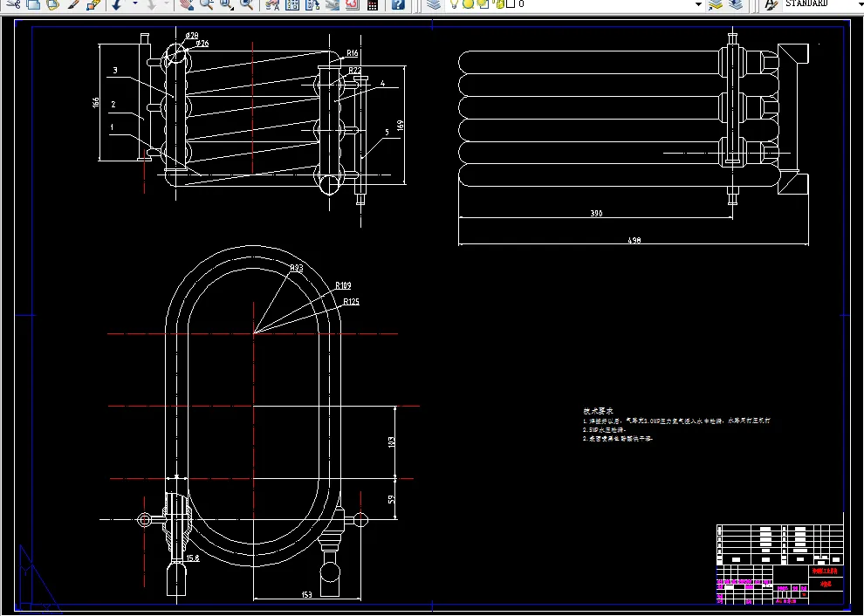Select the 169 height dimension
Image resolution: width=864 pixels, height=616 pixels.
click(400, 126)
